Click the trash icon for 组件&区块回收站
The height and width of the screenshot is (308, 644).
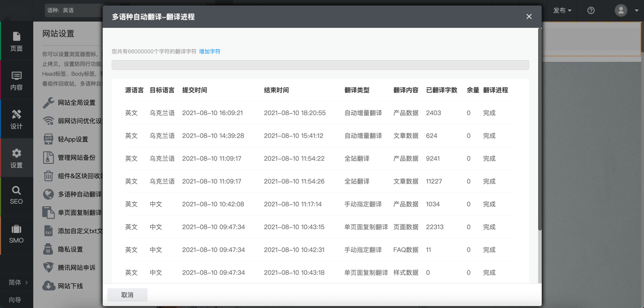point(48,176)
